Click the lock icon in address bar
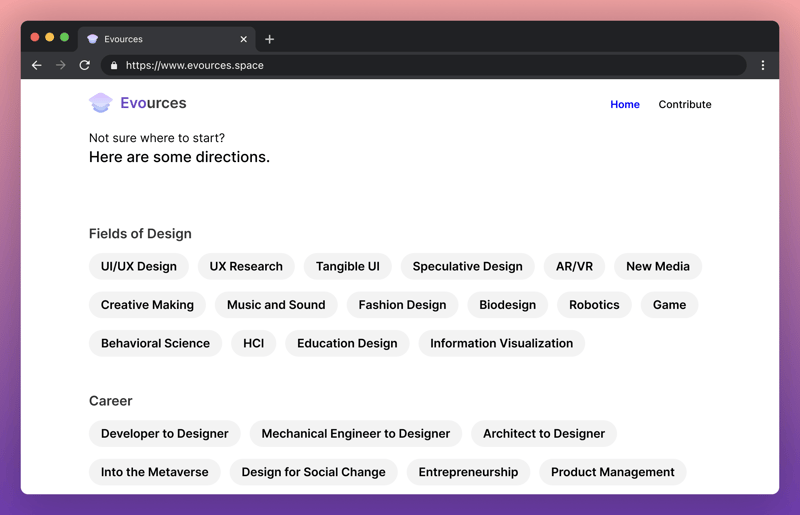The height and width of the screenshot is (515, 800). tap(114, 66)
